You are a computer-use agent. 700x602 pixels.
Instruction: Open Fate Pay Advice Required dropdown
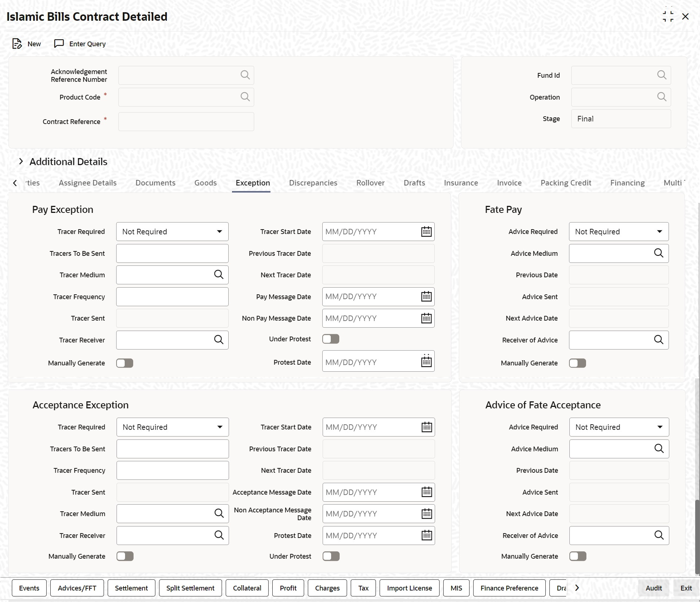[619, 232]
